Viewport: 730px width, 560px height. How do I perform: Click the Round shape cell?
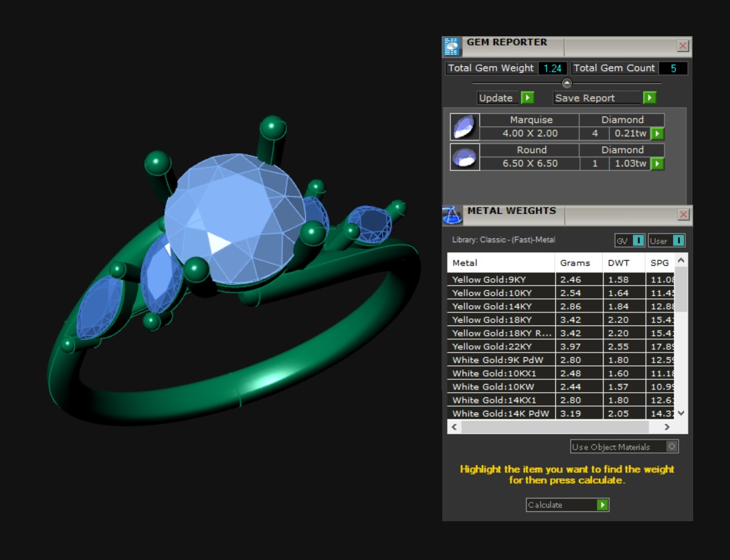click(530, 151)
